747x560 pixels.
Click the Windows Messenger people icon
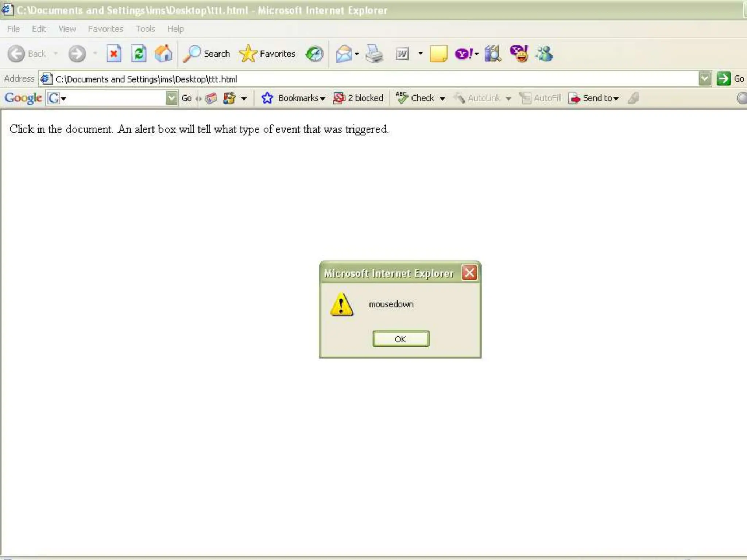544,54
